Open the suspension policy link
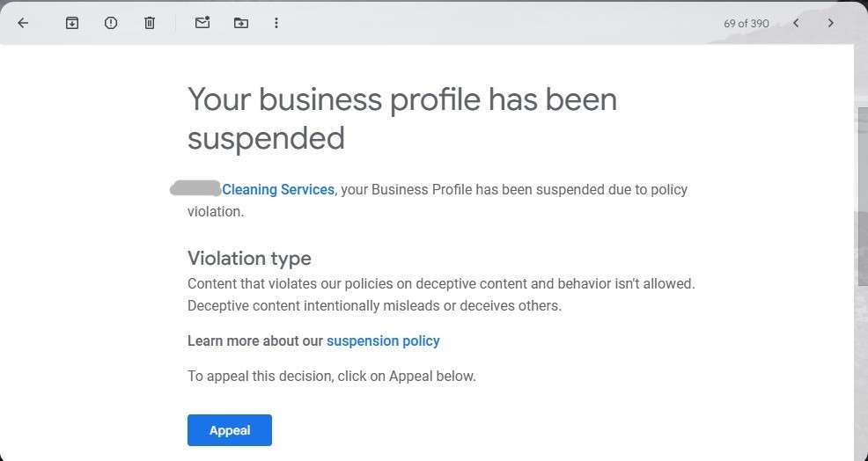This screenshot has width=868, height=461. click(x=383, y=340)
